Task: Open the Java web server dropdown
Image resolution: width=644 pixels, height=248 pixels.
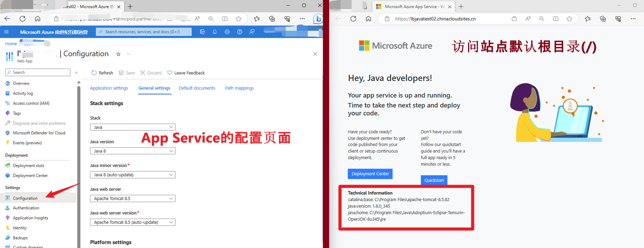Action: [x=132, y=199]
